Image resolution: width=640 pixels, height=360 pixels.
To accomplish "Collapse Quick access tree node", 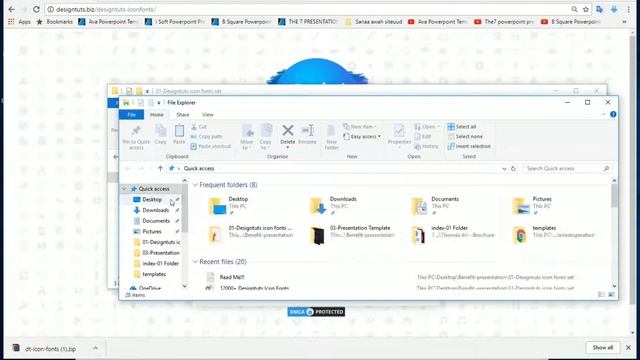I will tap(124, 189).
